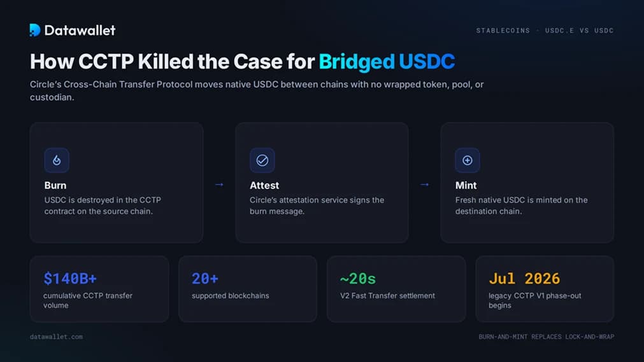Screen dimensions: 644x362
Task: Click the BURN-AND-MINT REPLACES LOCK-AND-WRAP footer text
Action: tap(547, 337)
